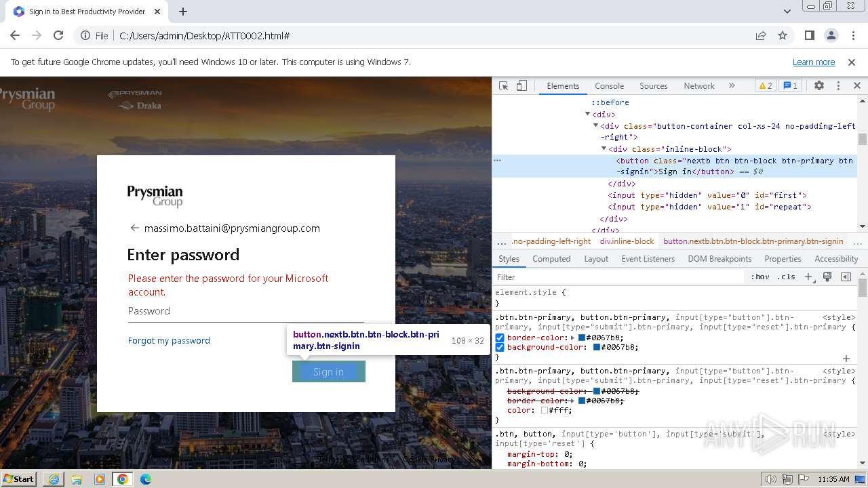Click the styles Filter field
868x488 pixels.
[x=618, y=277]
